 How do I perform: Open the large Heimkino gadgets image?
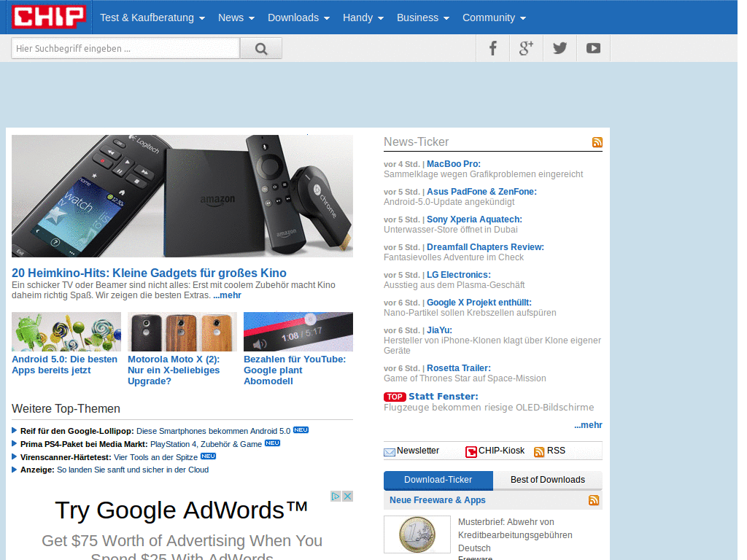(182, 196)
